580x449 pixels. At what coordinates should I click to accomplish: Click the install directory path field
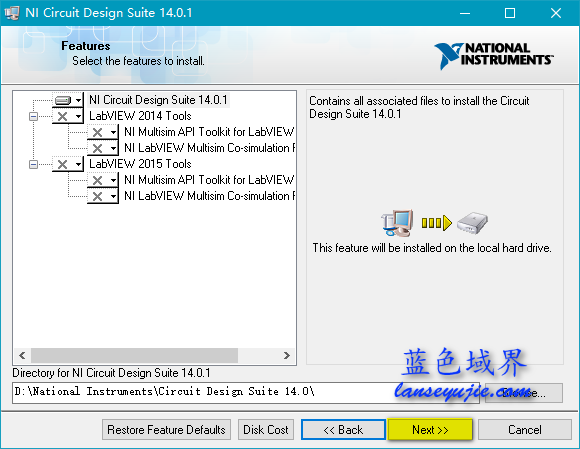[x=246, y=393]
